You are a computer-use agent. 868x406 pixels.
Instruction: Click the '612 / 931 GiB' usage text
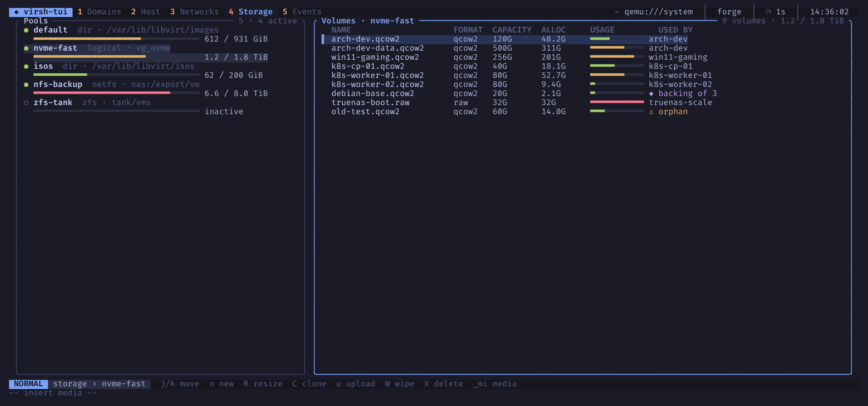pos(236,39)
